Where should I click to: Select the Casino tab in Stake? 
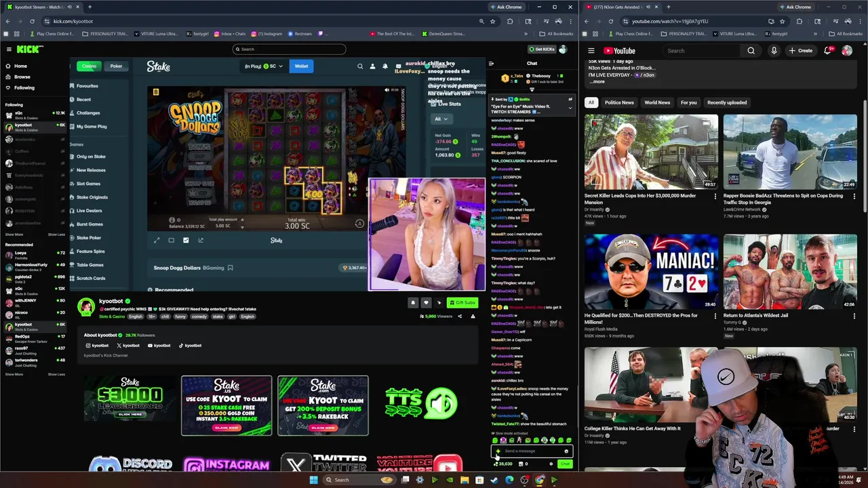(x=89, y=66)
